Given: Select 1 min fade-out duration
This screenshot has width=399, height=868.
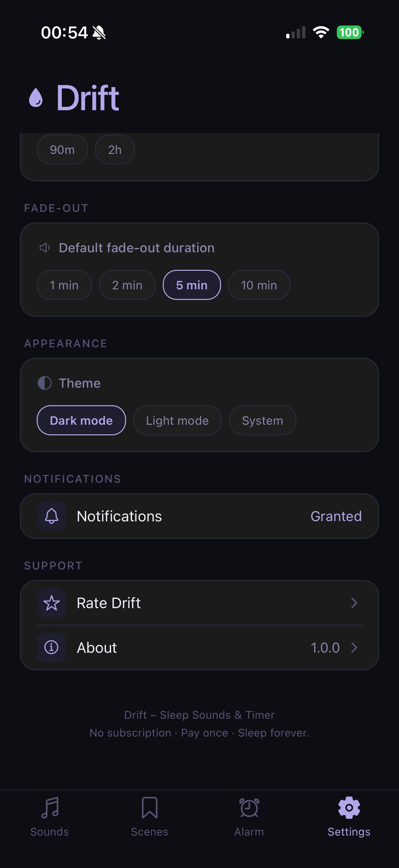Looking at the screenshot, I should coord(64,285).
